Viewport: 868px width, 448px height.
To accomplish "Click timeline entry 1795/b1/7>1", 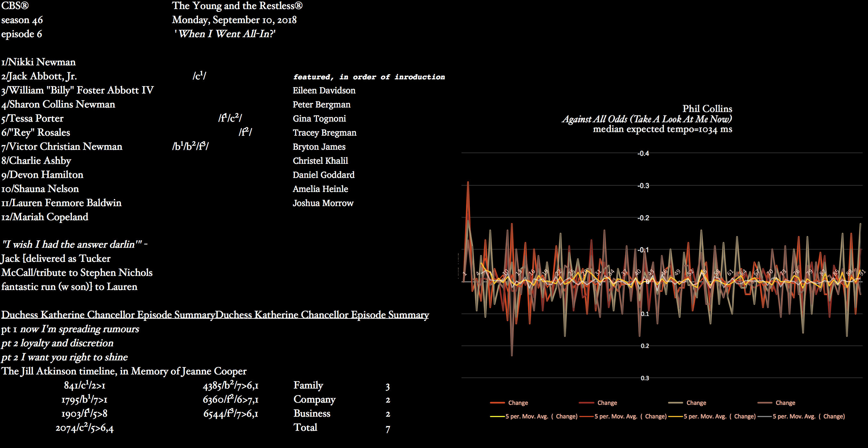I will click(x=84, y=399).
